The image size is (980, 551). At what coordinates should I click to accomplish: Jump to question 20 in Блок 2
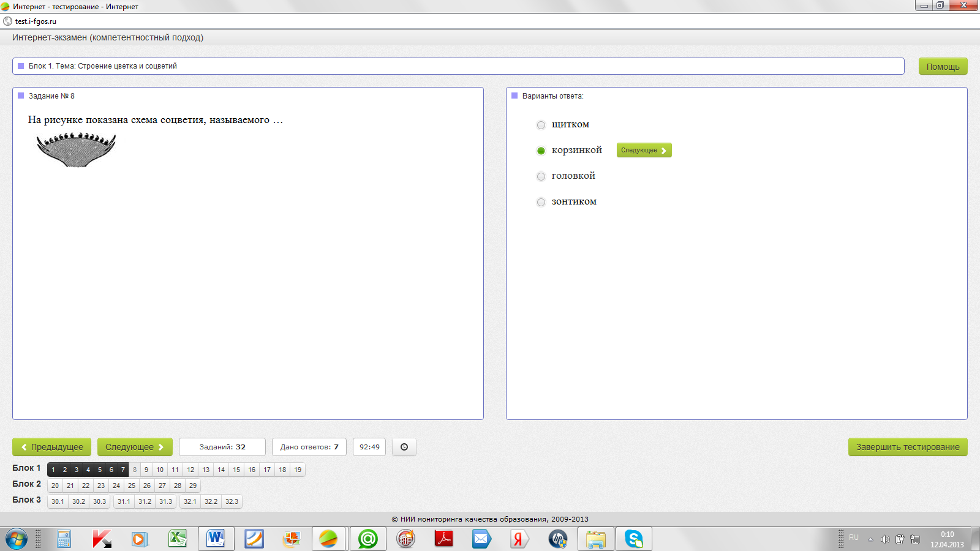[55, 485]
